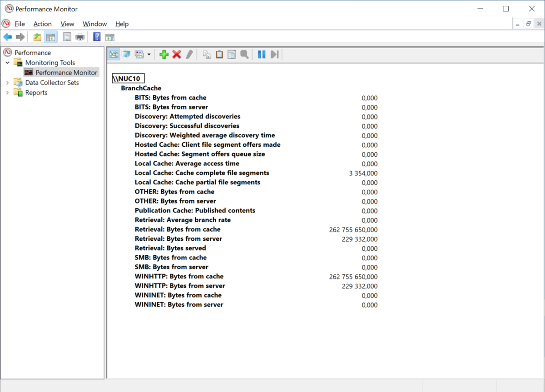Click the Zoom magnifier icon
545x392 pixels.
(x=244, y=55)
